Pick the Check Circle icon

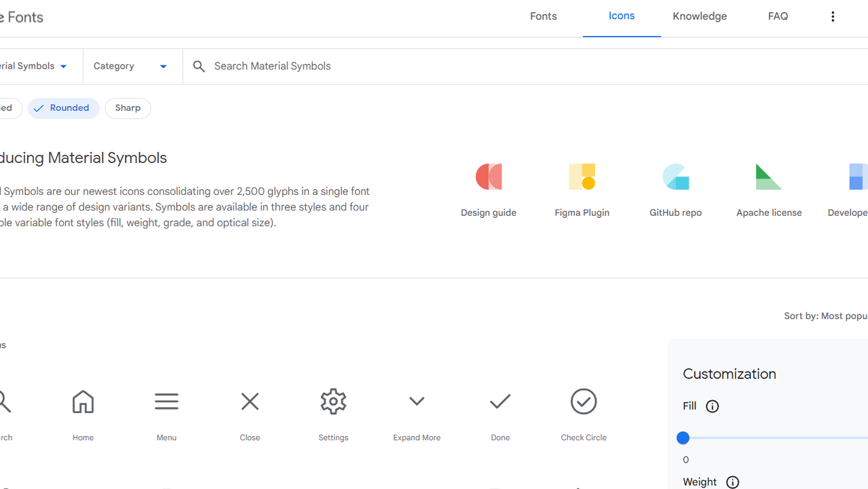tap(584, 401)
